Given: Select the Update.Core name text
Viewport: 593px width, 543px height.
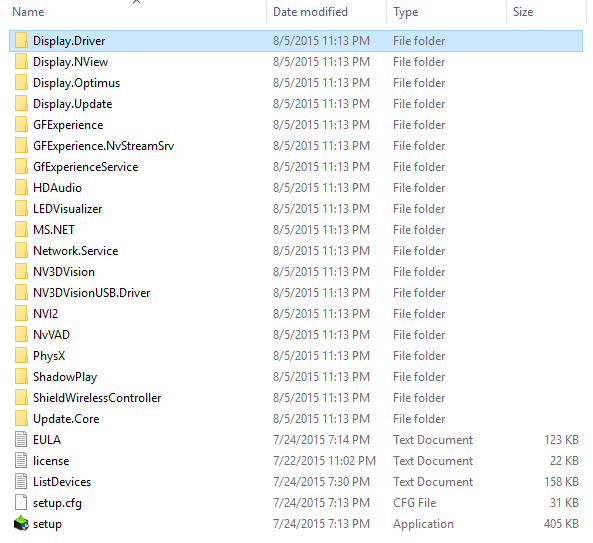Looking at the screenshot, I should (66, 419).
